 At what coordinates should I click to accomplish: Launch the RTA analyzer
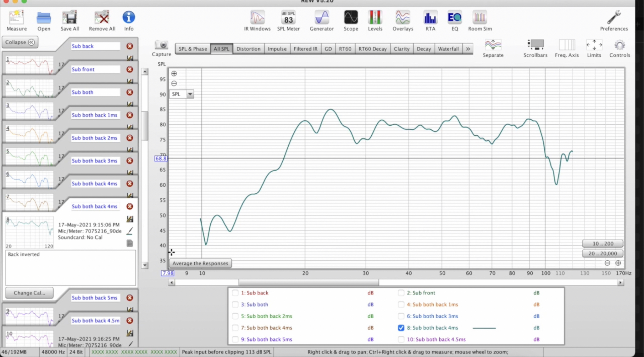tap(430, 20)
